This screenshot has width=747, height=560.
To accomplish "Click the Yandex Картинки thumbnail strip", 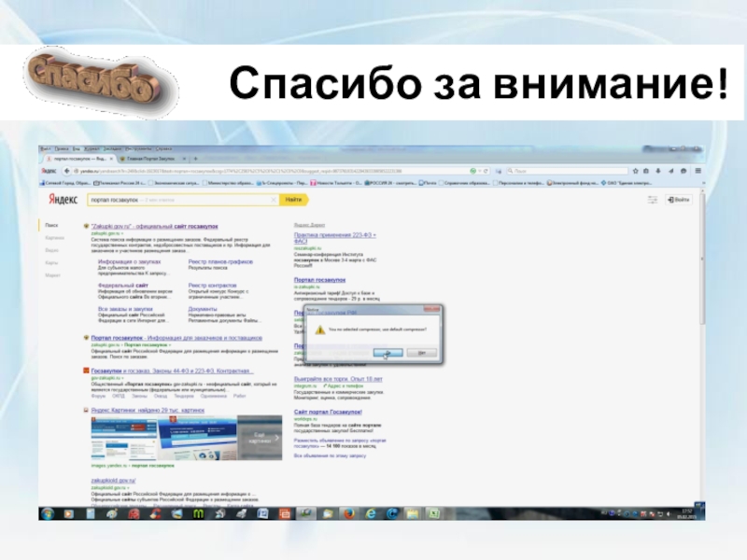I will tap(185, 436).
